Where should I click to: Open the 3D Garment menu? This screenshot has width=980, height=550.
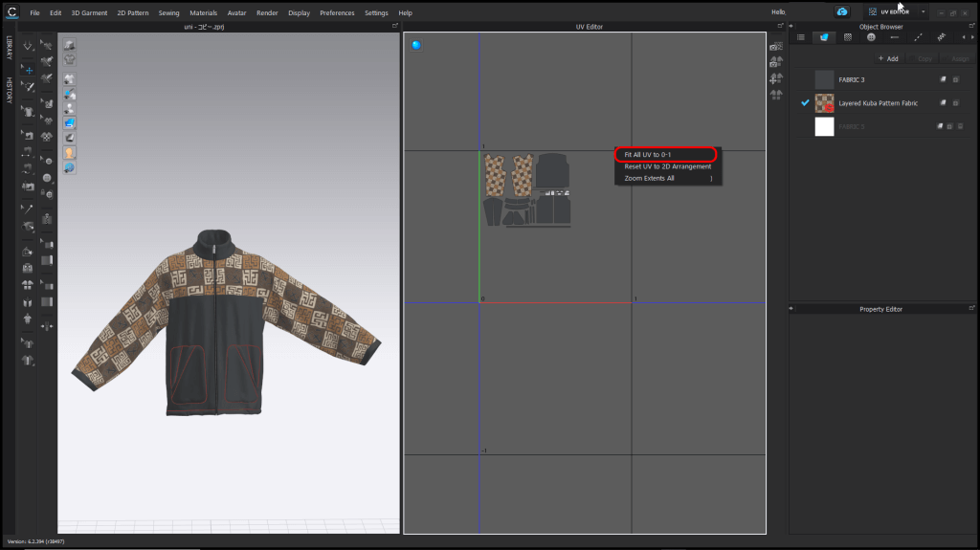click(x=89, y=12)
